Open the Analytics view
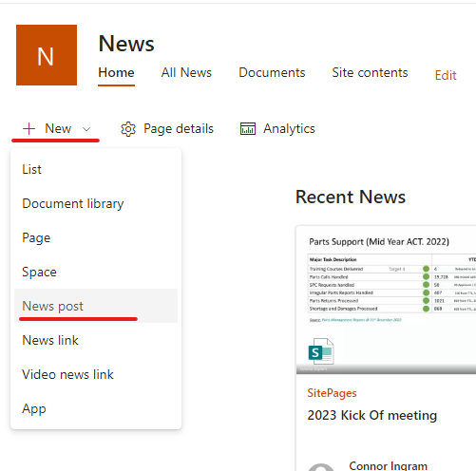The width and height of the screenshot is (476, 471). pos(289,129)
